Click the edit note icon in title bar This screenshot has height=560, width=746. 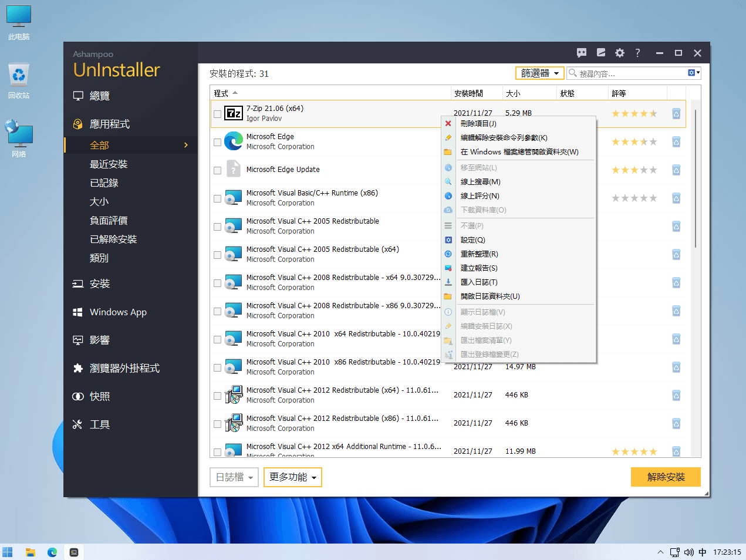click(601, 53)
